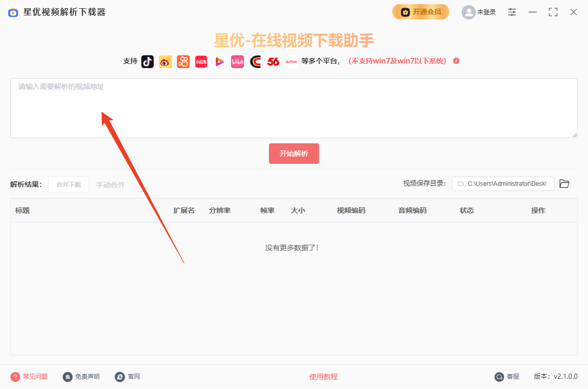Click the AcFun platform icon
The height and width of the screenshot is (389, 588).
(291, 61)
